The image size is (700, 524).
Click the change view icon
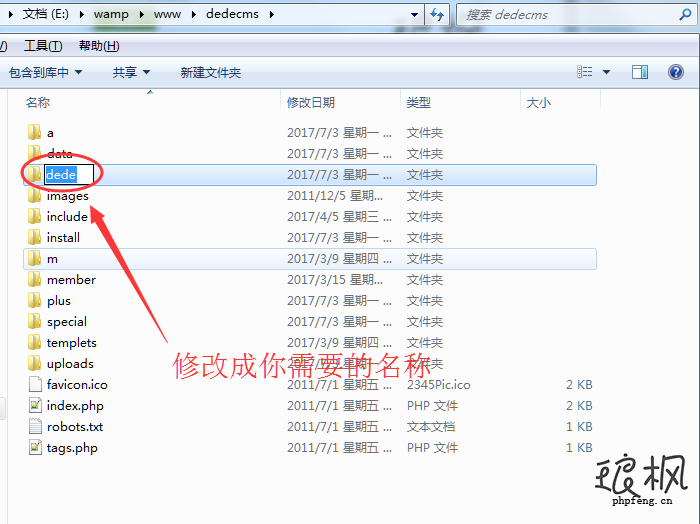pyautogui.click(x=584, y=72)
